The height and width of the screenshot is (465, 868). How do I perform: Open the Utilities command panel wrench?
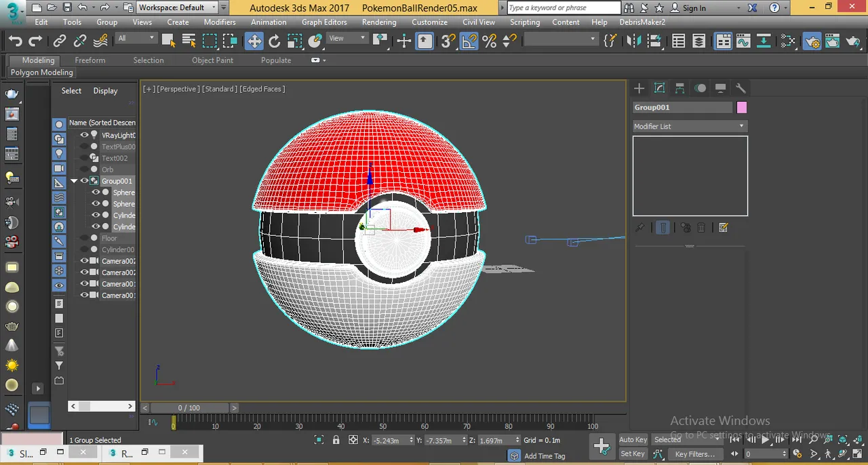coord(741,88)
